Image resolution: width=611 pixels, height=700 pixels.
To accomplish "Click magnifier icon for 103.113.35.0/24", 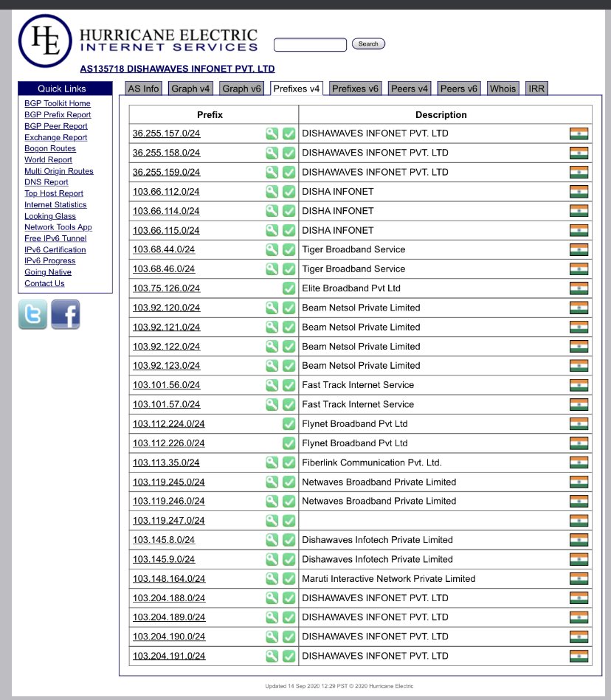I will point(272,462).
